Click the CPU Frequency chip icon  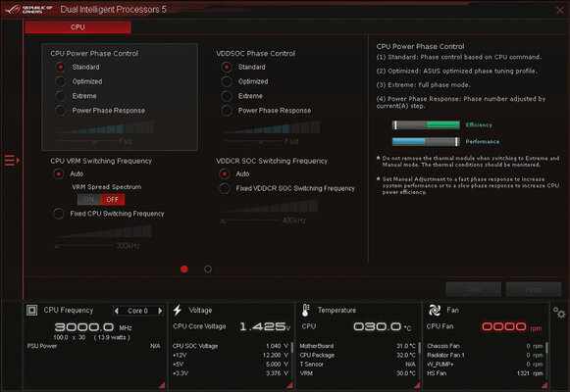click(x=32, y=310)
